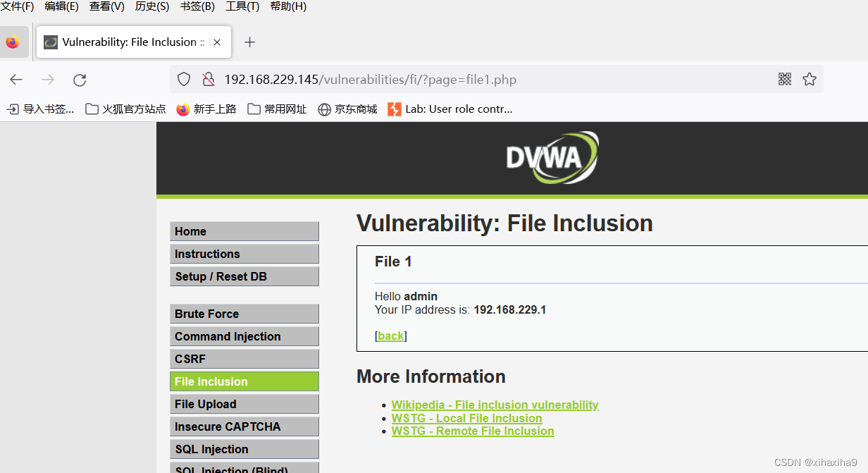Open a new browser tab

click(x=249, y=42)
